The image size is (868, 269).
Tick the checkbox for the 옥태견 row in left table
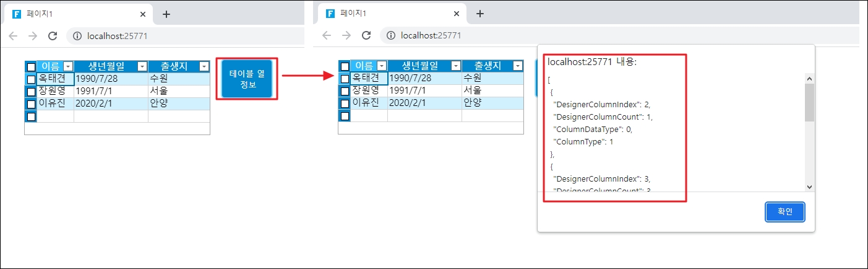(x=31, y=79)
